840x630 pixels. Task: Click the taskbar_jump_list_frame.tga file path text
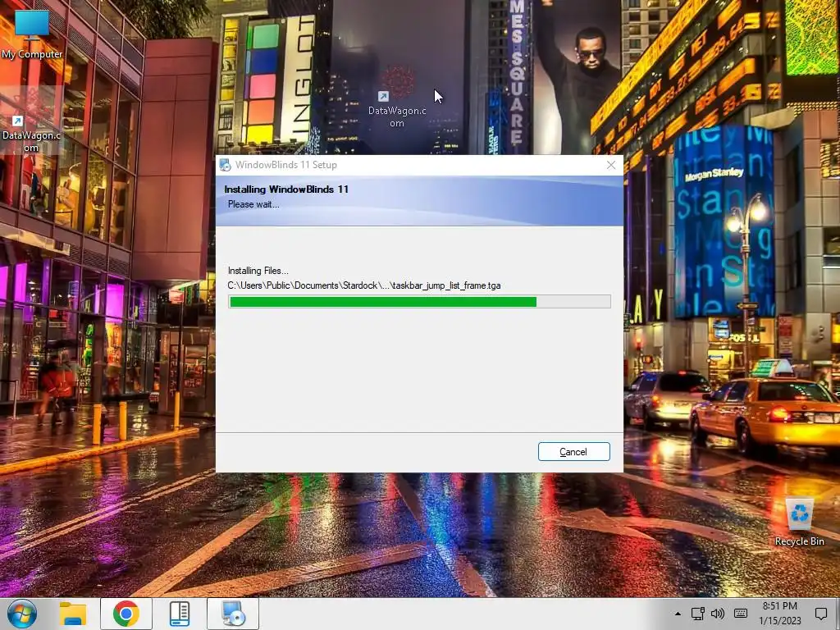point(364,285)
